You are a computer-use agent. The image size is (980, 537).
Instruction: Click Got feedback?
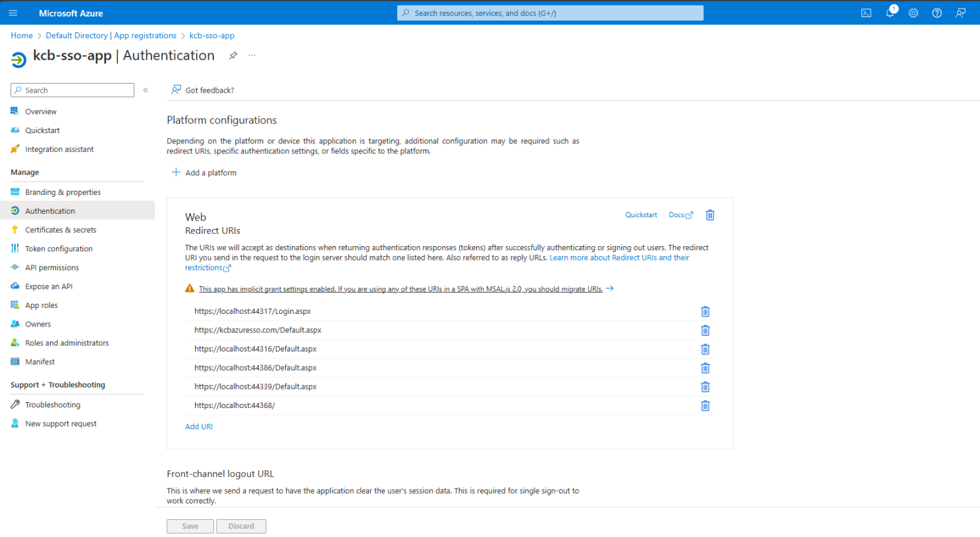click(x=209, y=90)
